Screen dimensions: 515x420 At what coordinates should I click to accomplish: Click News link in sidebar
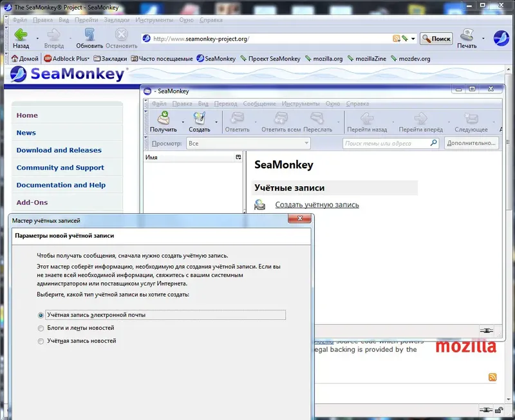point(26,133)
